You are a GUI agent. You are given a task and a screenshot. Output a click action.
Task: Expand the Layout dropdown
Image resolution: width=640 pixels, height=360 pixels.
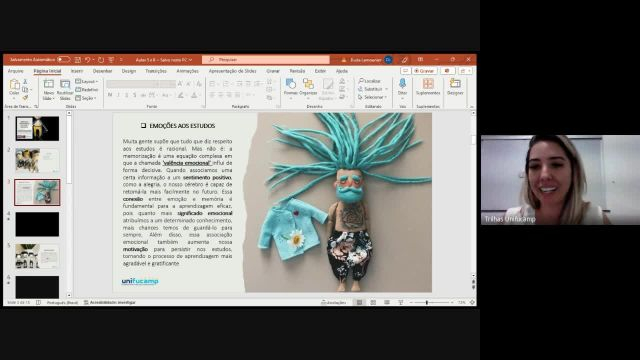pos(87,82)
